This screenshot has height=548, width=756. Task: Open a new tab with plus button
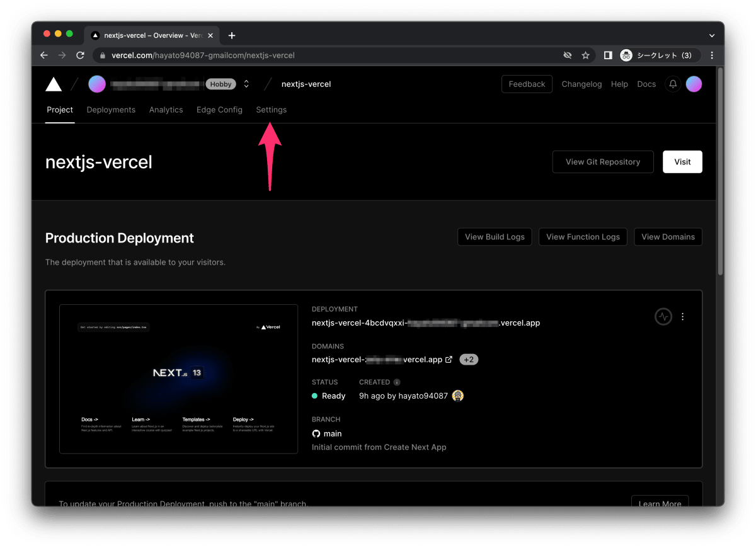(232, 35)
